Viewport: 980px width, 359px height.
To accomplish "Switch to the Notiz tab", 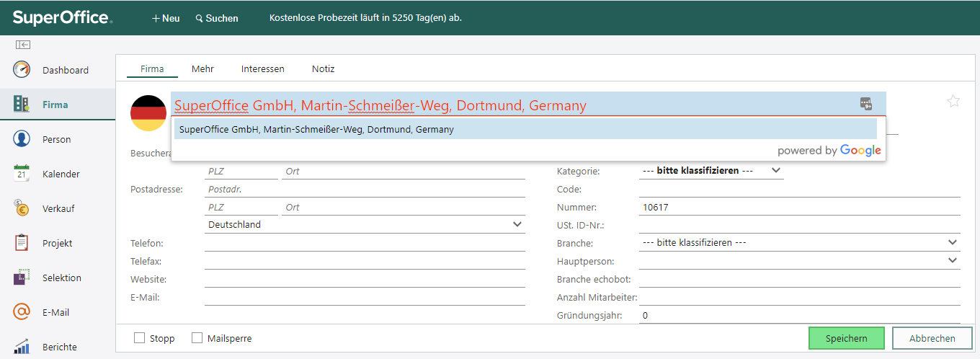I will (323, 69).
